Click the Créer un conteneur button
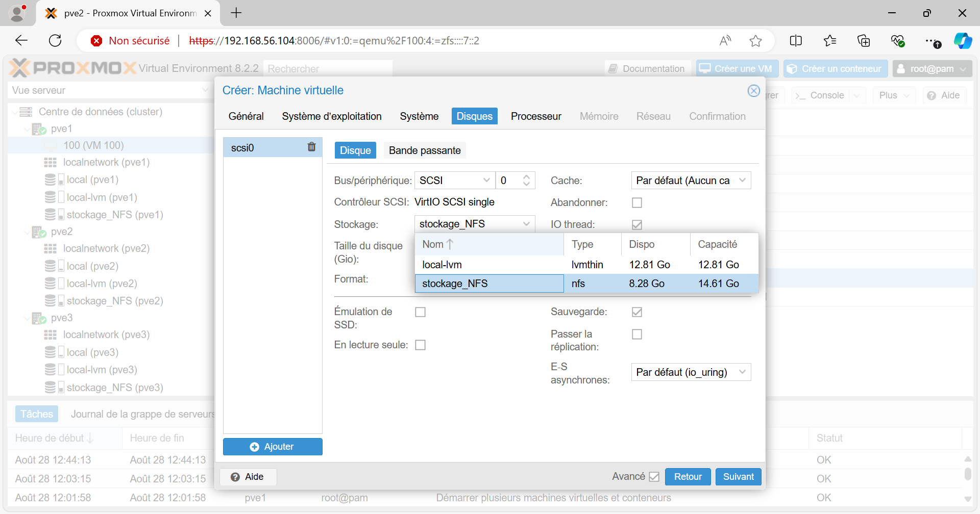 [836, 69]
